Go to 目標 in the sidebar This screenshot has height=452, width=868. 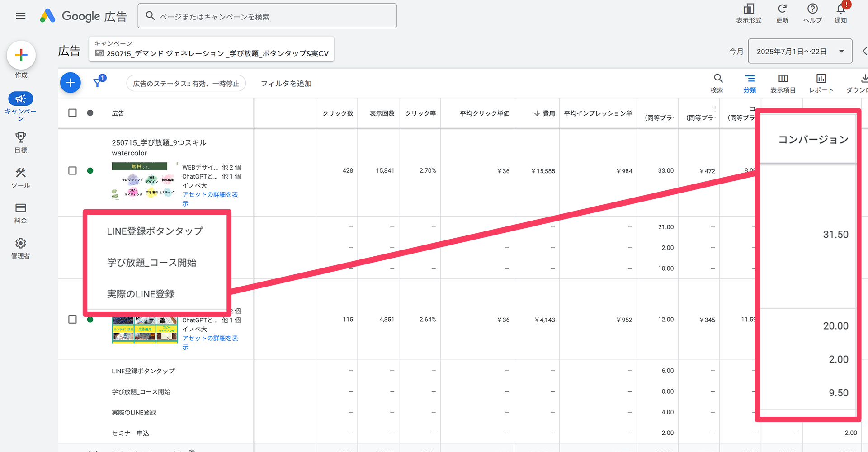(21, 142)
